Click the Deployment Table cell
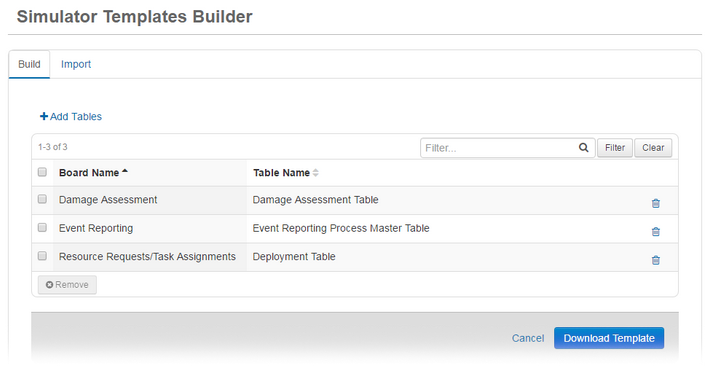This screenshot has height=380, width=709. click(x=294, y=256)
